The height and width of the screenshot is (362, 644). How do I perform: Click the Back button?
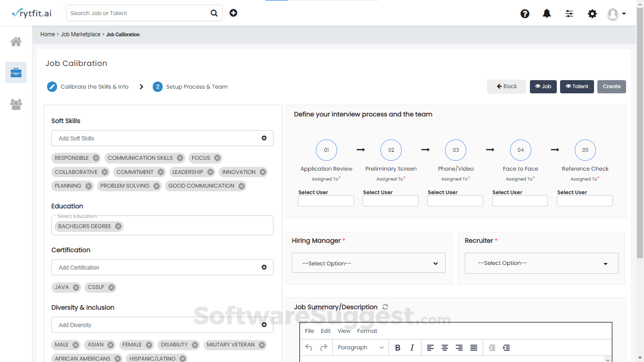506,87
